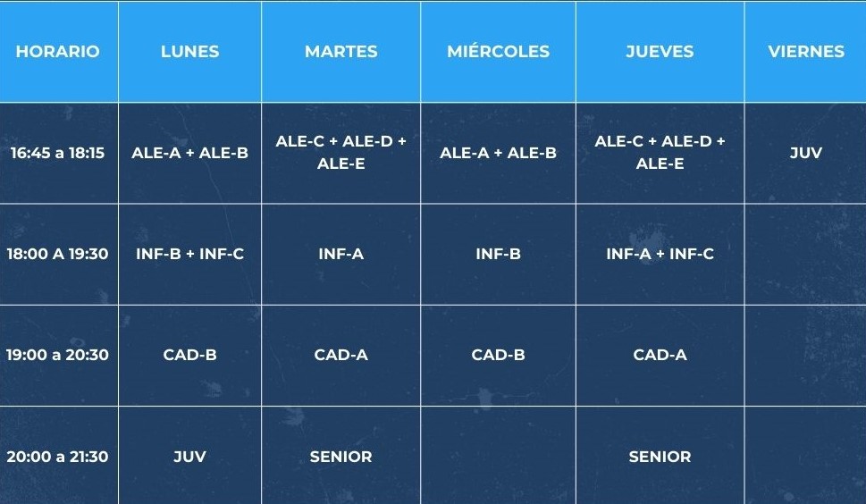Viewport: 866px width, 504px height.
Task: Select Thursday's CAD-A cell
Action: point(660,355)
